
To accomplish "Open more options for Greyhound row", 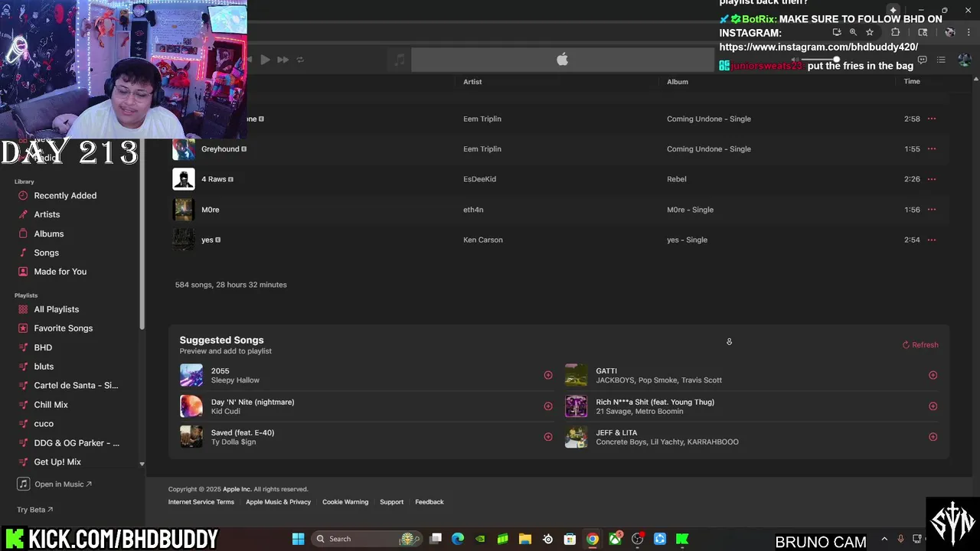I will coord(932,149).
